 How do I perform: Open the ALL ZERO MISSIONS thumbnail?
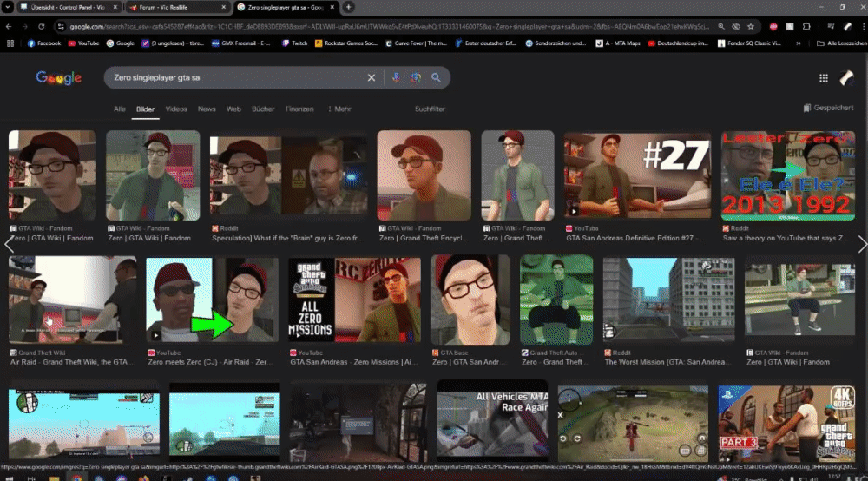click(x=354, y=300)
